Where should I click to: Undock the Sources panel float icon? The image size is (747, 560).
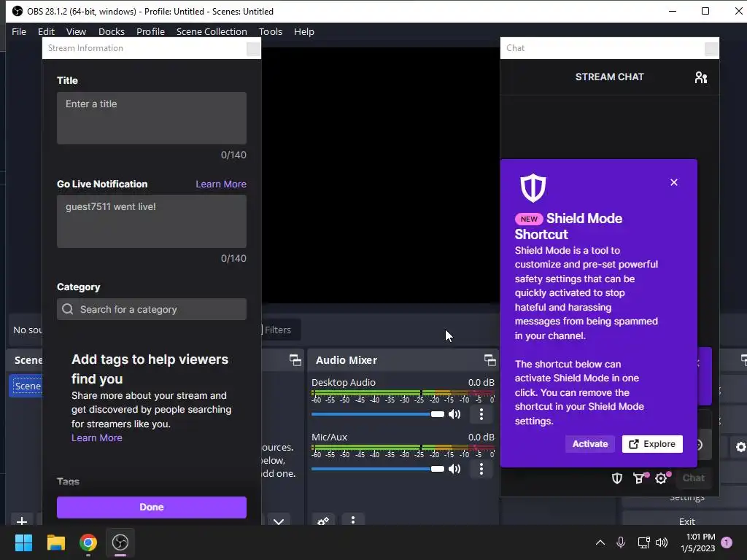point(295,360)
